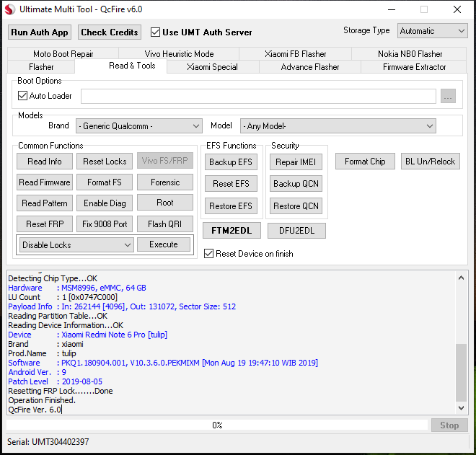The width and height of the screenshot is (476, 455).
Task: Click the Flash QRI button
Action: point(165,224)
